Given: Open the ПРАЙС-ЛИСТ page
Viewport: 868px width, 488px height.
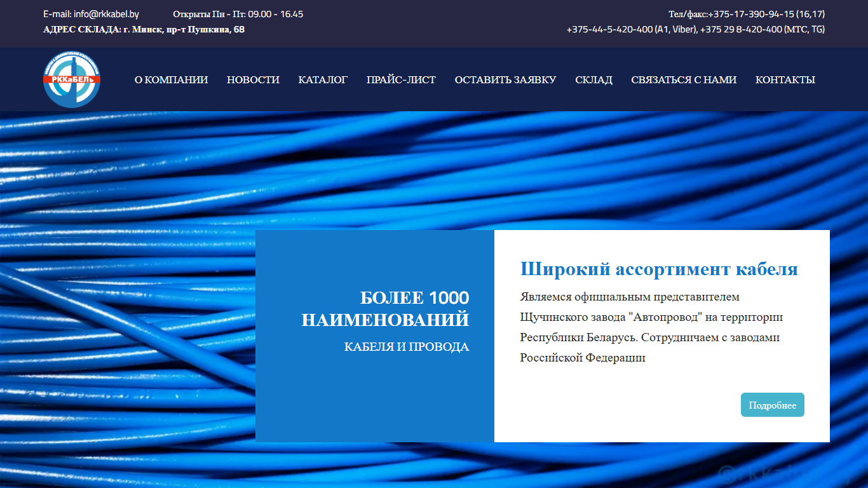Looking at the screenshot, I should (x=401, y=80).
